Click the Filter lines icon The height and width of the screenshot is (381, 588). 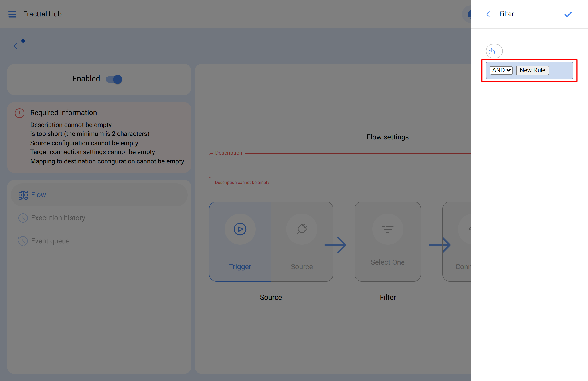point(387,229)
